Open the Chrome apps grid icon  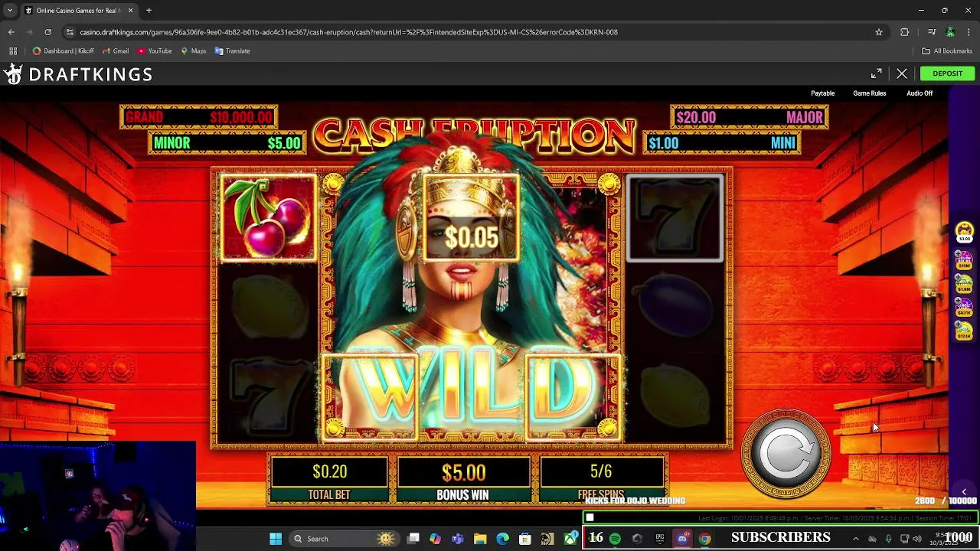tap(13, 51)
